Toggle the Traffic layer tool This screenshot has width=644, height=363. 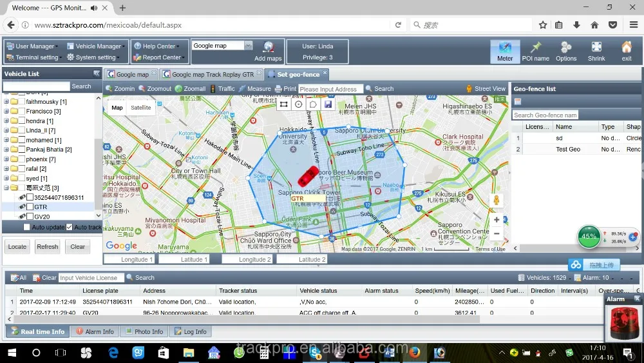(223, 89)
